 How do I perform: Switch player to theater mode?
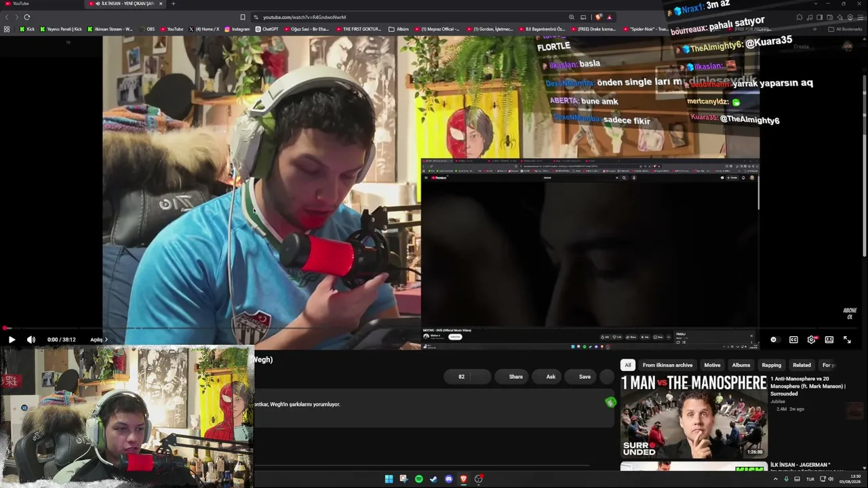[x=829, y=340]
